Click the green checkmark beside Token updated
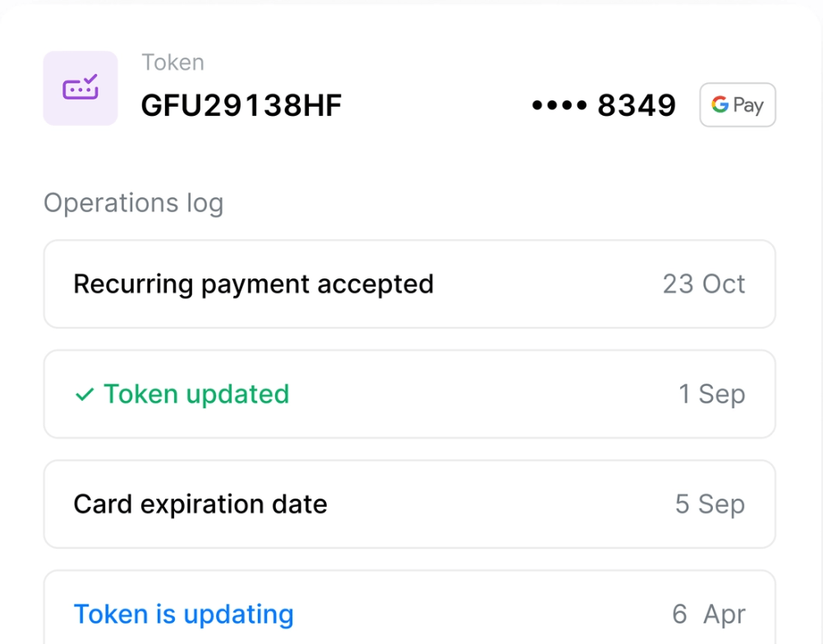 (83, 394)
